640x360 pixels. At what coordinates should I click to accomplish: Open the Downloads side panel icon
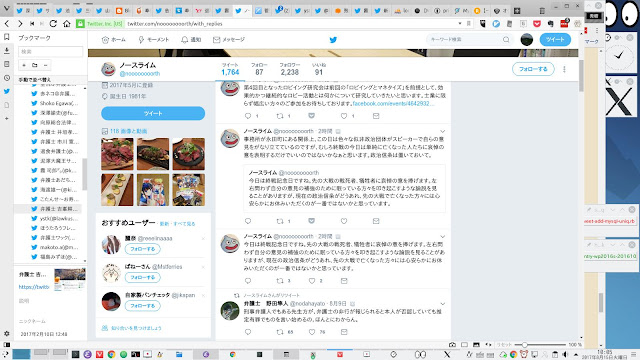coord(7,51)
